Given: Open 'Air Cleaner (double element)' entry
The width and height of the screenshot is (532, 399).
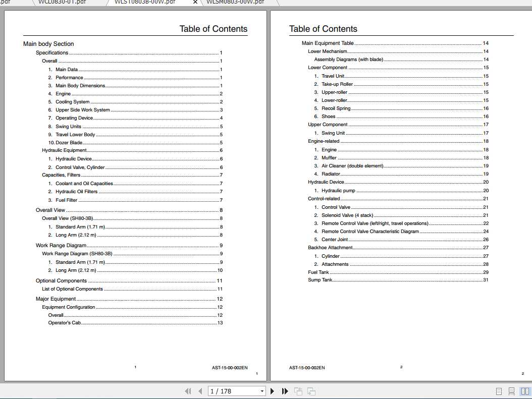Looking at the screenshot, I should click(x=401, y=166).
